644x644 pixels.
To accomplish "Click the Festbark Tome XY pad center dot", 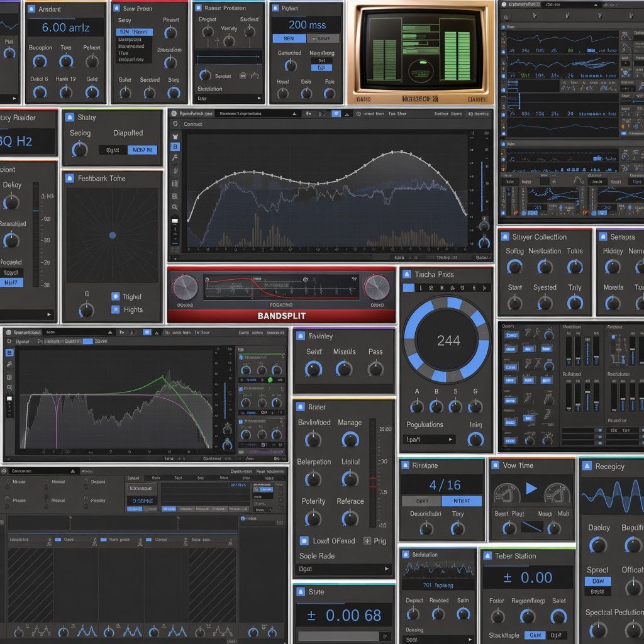I will (113, 235).
